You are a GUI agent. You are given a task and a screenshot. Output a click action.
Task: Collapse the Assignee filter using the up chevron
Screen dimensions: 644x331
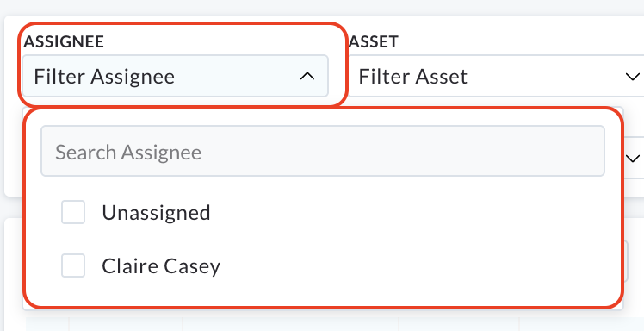point(307,76)
